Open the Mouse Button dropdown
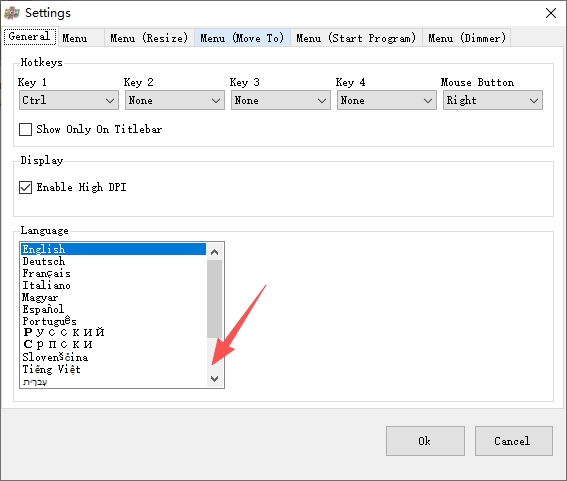This screenshot has width=567, height=481. [493, 100]
